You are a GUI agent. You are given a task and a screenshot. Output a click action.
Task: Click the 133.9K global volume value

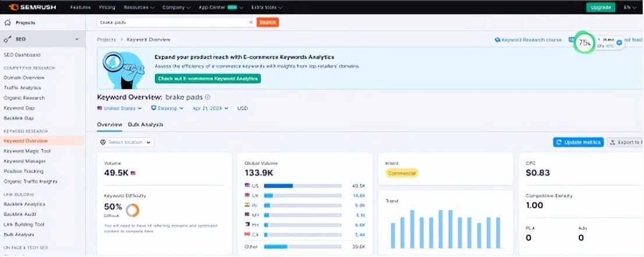(259, 173)
